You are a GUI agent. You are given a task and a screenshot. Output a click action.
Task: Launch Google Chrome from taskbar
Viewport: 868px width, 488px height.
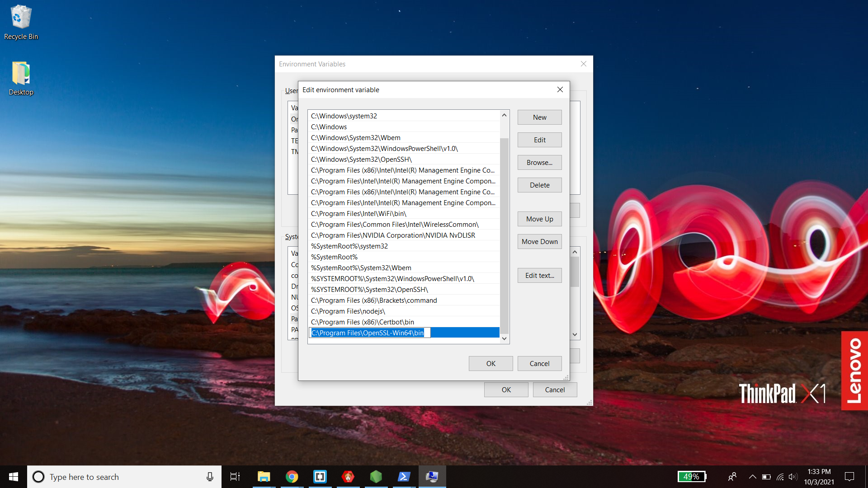[292, 477]
